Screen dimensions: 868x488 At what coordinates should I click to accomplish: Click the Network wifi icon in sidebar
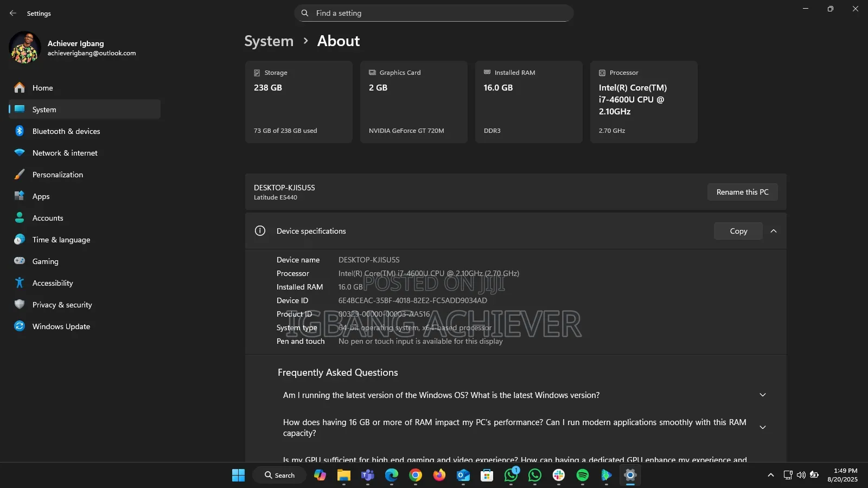pos(20,152)
